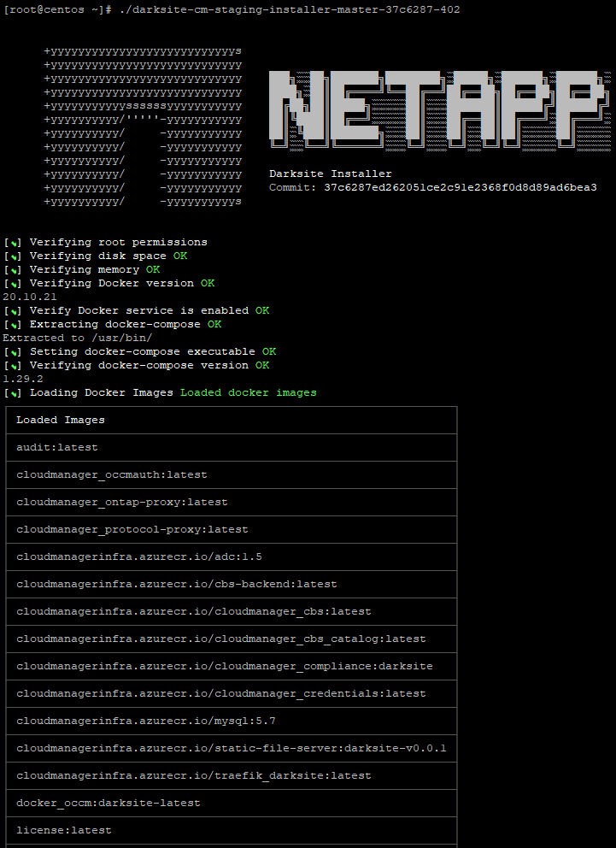Click the commit hash 37c6287ed... text

pyautogui.click(x=460, y=187)
